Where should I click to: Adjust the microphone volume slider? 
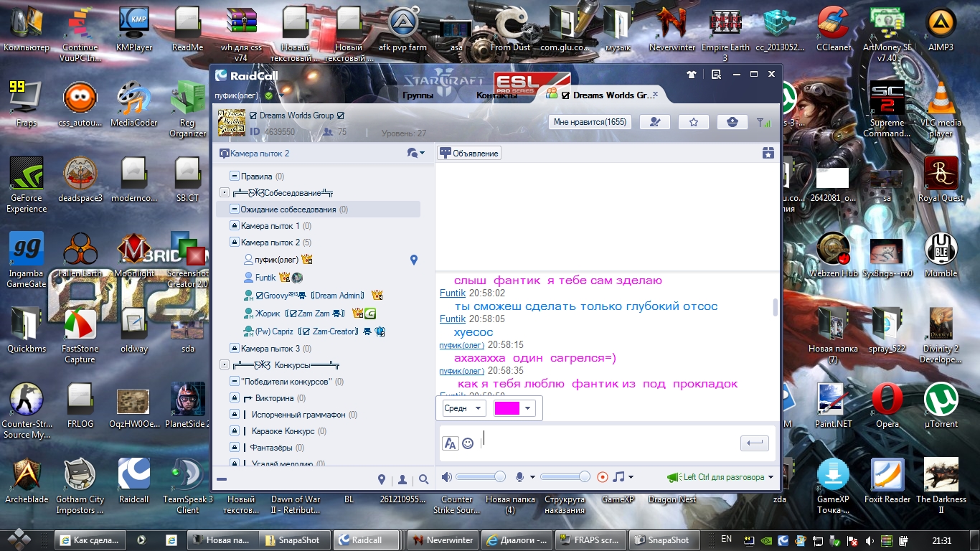pos(565,477)
